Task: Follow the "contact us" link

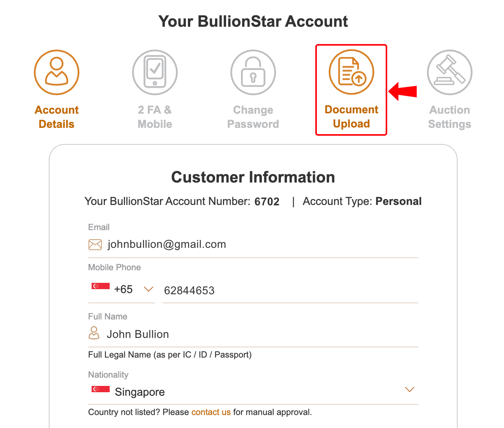Action: tap(211, 412)
